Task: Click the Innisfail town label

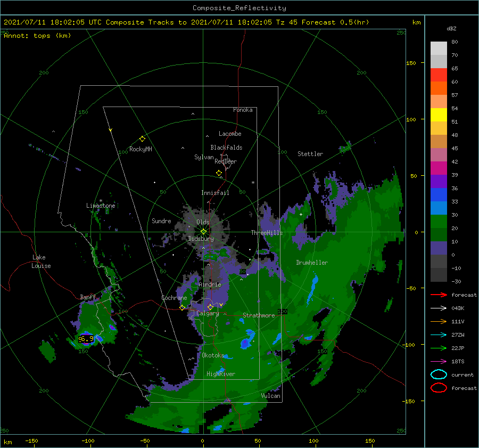Action: (x=215, y=193)
